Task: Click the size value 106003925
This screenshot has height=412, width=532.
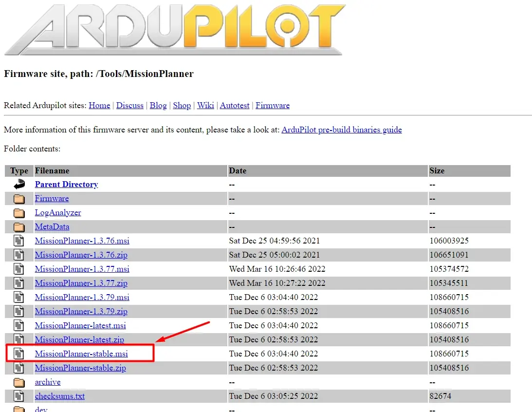Action: [x=449, y=241]
